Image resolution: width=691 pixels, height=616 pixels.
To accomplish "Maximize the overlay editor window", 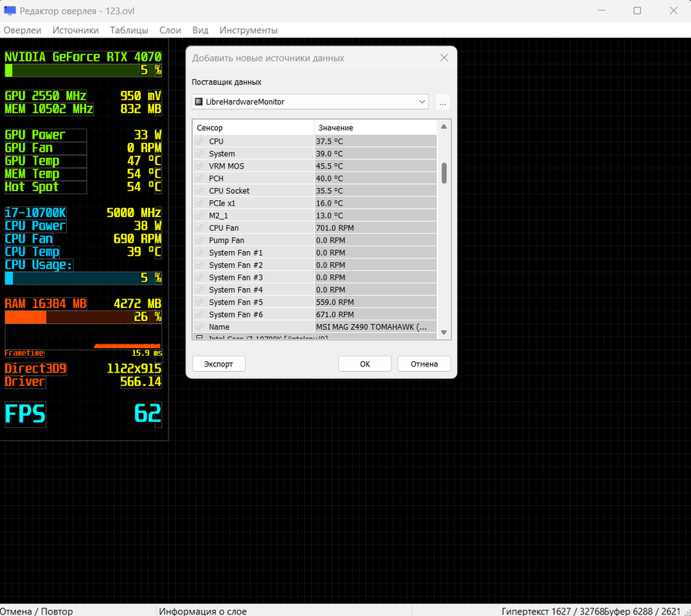I will 637,11.
